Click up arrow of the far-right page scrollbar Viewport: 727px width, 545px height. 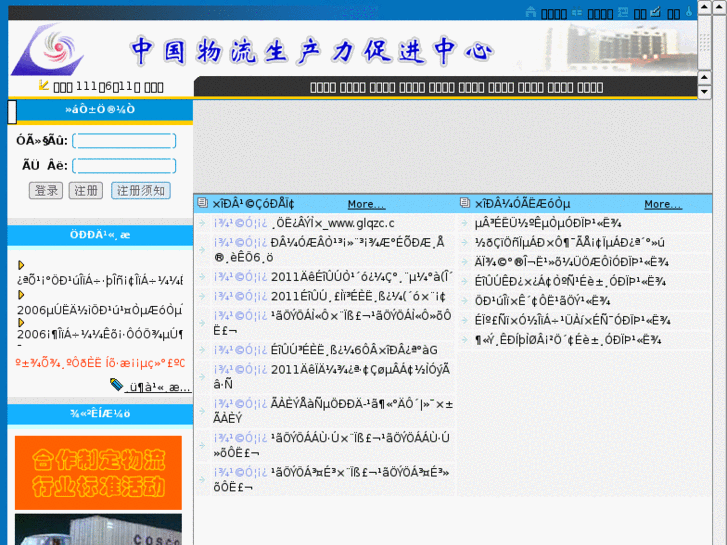point(720,7)
